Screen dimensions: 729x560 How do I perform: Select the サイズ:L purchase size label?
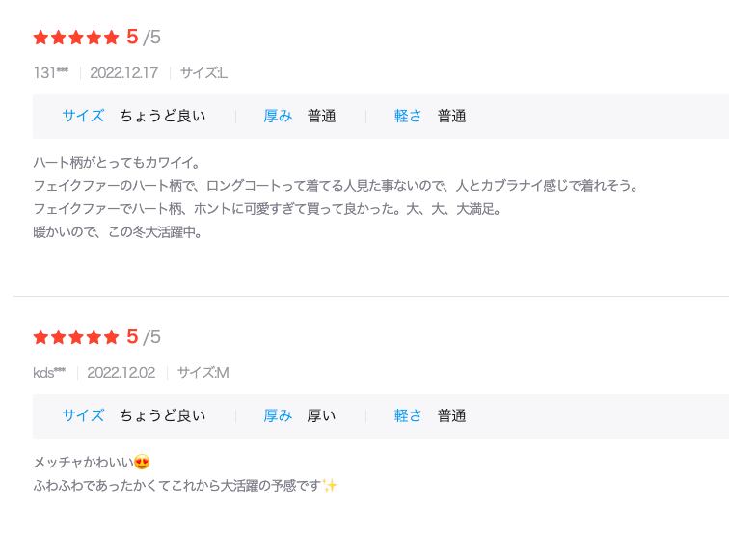(203, 73)
